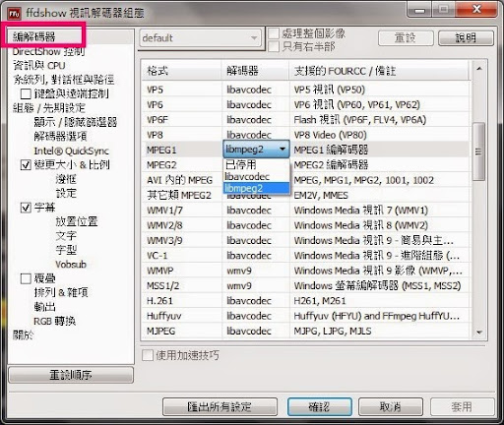Select 其它類 MPEG2 row
504x425 pixels.
pos(306,195)
